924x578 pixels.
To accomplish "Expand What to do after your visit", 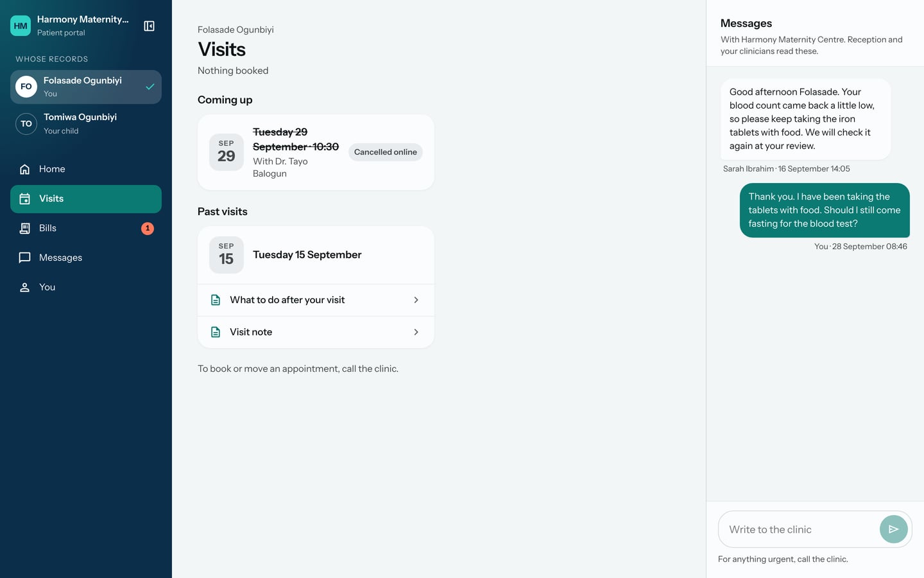I will coord(316,300).
